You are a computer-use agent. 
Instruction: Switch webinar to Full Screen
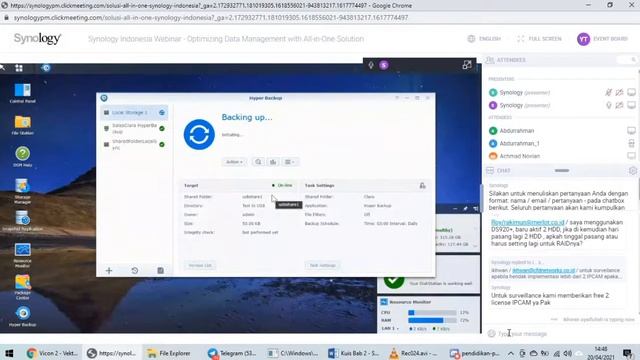[x=539, y=39]
